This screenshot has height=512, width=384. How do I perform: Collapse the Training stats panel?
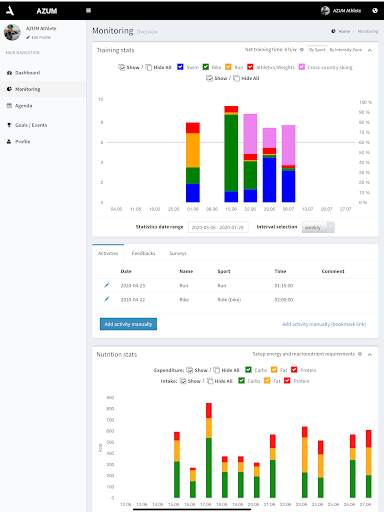370,50
